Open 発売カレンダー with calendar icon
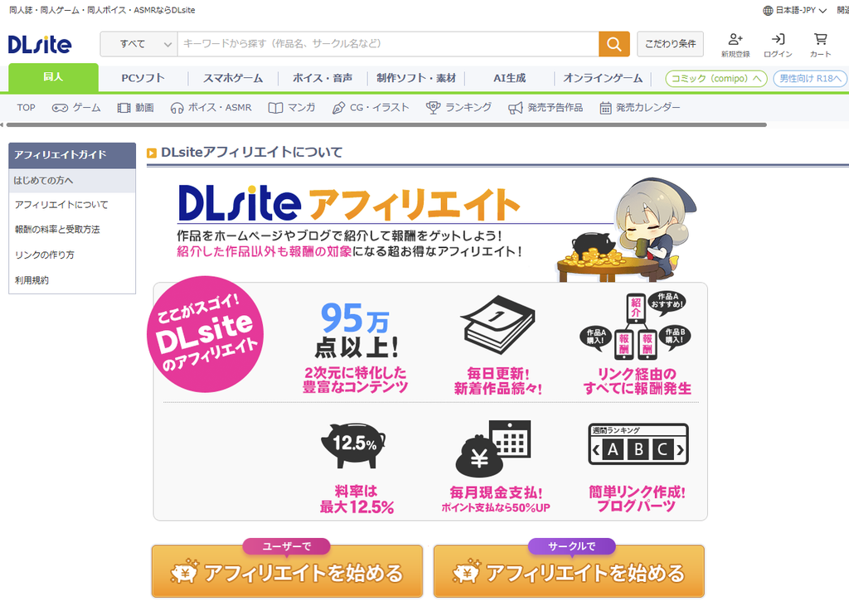The height and width of the screenshot is (616, 849). tap(640, 108)
